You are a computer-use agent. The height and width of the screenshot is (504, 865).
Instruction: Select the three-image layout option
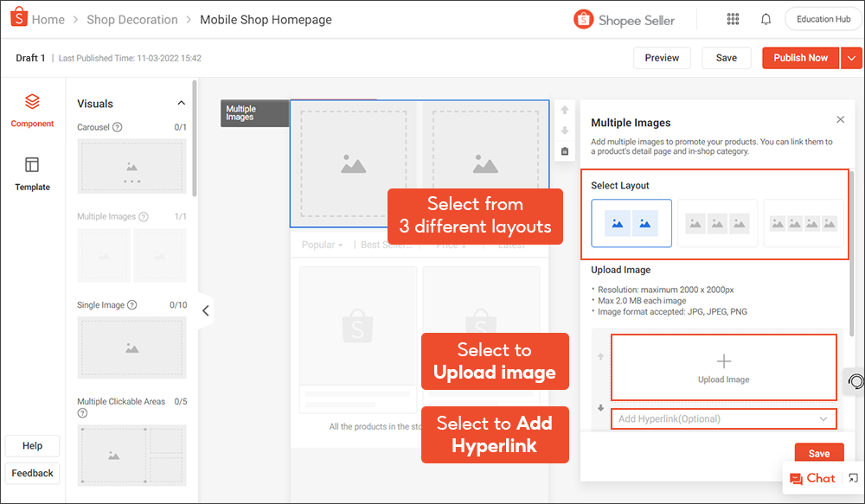(716, 223)
